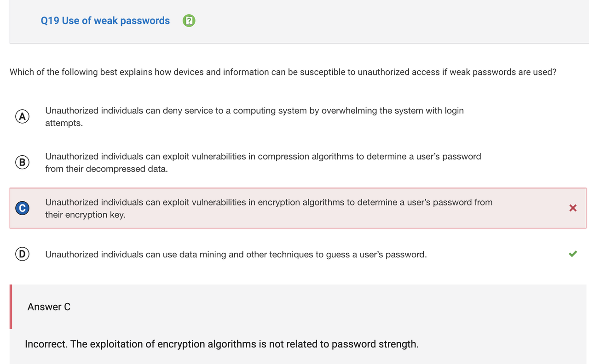Click the question text about weak passwords

pos(283,72)
